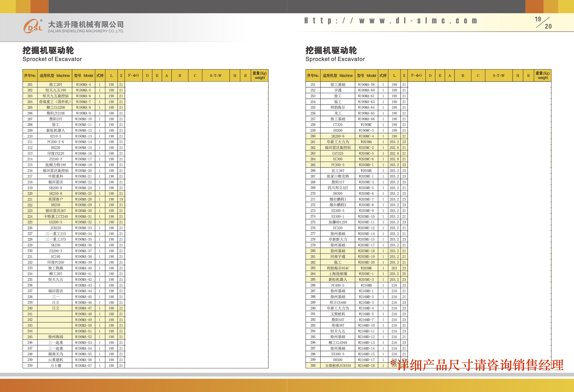Select machine cell DH220

tap(55, 148)
